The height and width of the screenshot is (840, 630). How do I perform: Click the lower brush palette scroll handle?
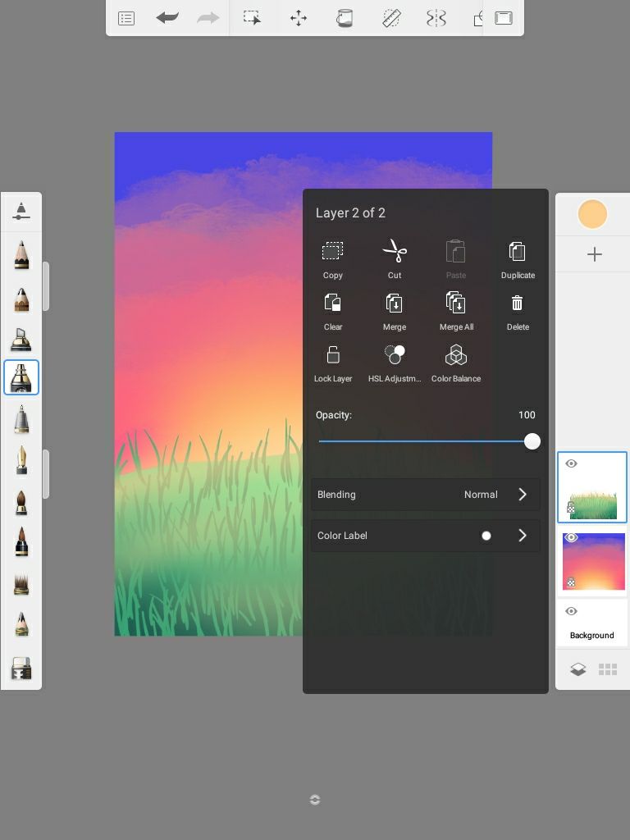coord(46,474)
